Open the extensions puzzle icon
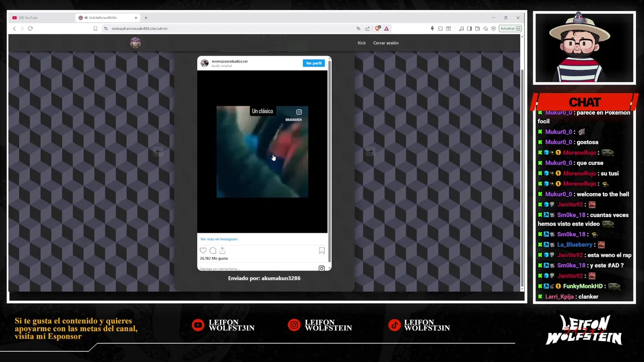644x362 pixels. [440, 29]
